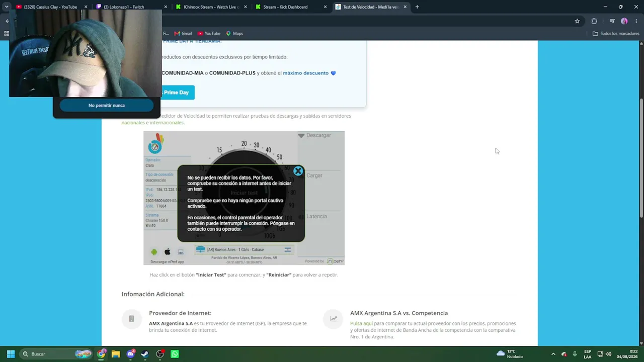Viewport: 644px width, 362px height.
Task: Open File Explorer from the taskbar
Action: point(116,354)
